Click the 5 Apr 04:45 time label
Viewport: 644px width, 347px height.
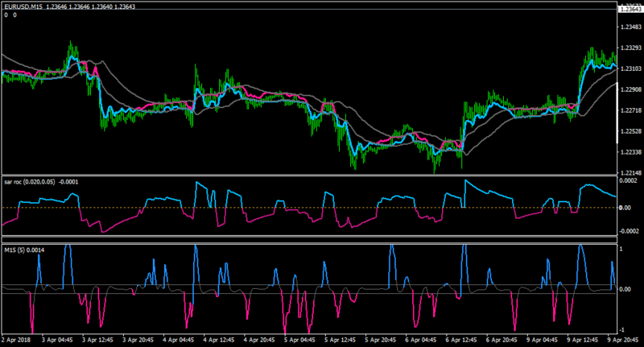[x=299, y=340]
